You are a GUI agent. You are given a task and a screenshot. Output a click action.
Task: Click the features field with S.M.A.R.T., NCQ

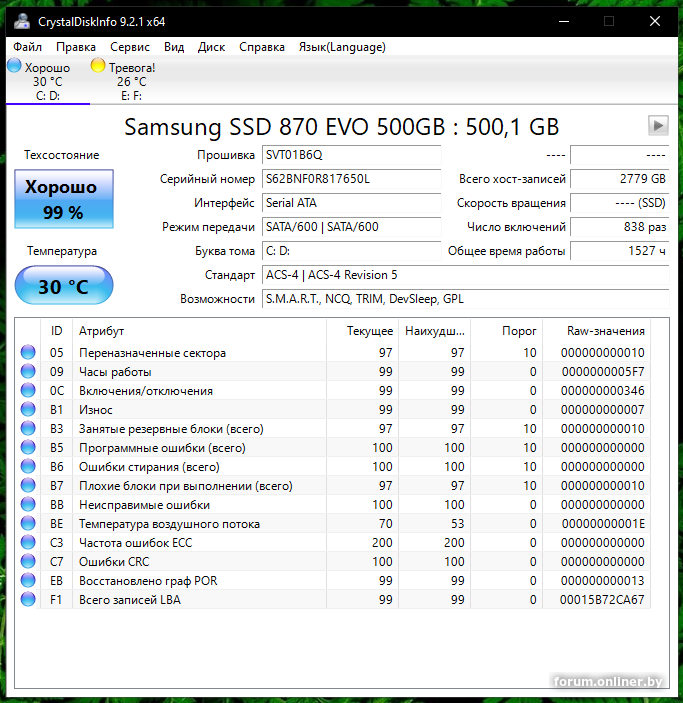(465, 299)
